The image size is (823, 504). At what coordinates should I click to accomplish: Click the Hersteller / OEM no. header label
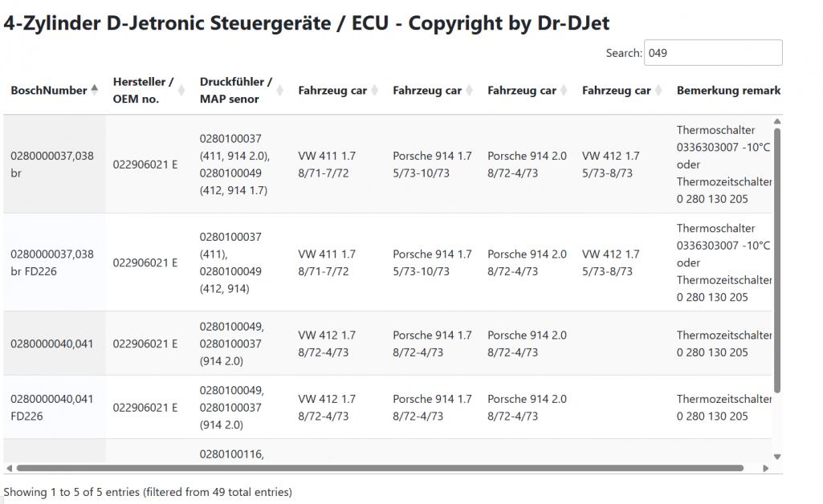[x=143, y=90]
